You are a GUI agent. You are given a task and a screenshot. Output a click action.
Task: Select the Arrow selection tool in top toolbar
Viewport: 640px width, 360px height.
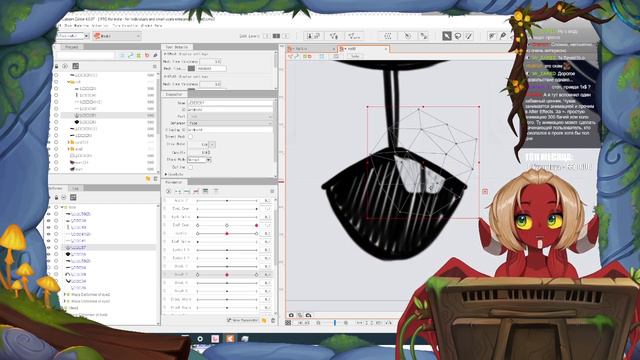pos(447,36)
